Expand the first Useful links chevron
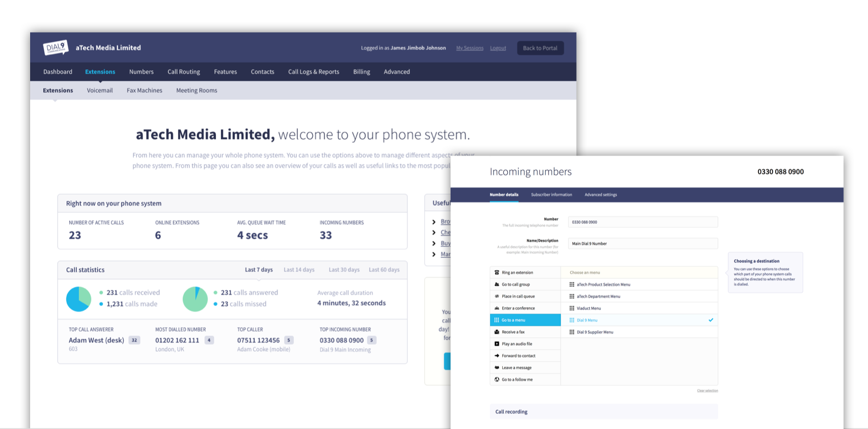Viewport: 868px width, 429px height. (434, 222)
